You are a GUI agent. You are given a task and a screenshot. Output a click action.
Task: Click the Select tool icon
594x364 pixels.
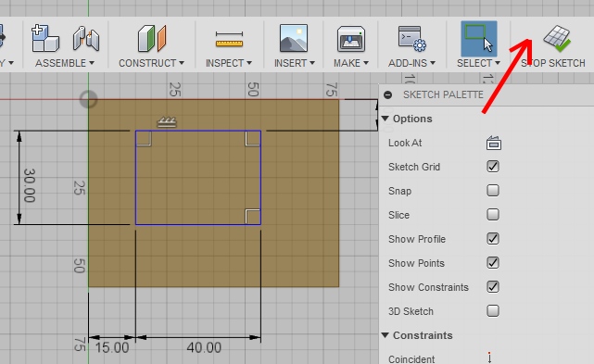[x=479, y=38]
